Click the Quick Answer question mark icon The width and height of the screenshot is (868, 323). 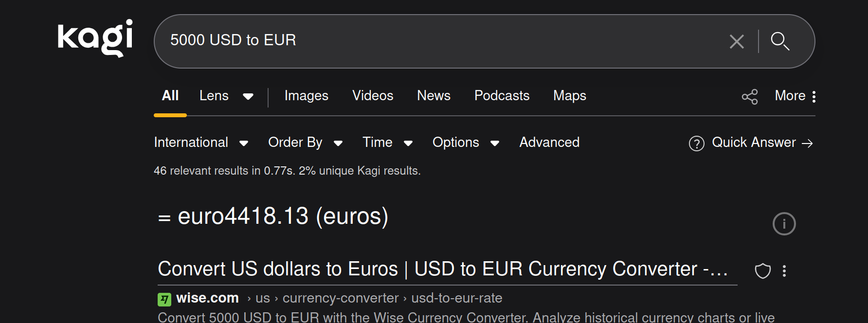click(696, 144)
